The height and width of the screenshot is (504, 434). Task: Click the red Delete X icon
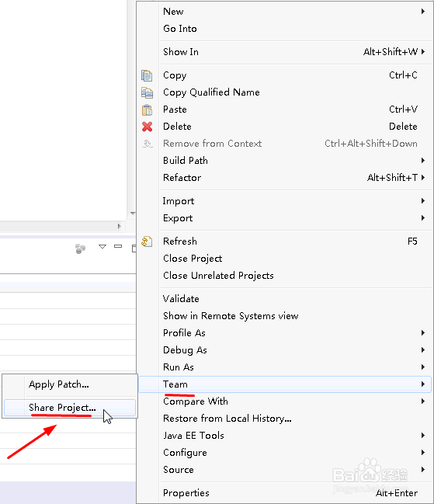coord(147,127)
